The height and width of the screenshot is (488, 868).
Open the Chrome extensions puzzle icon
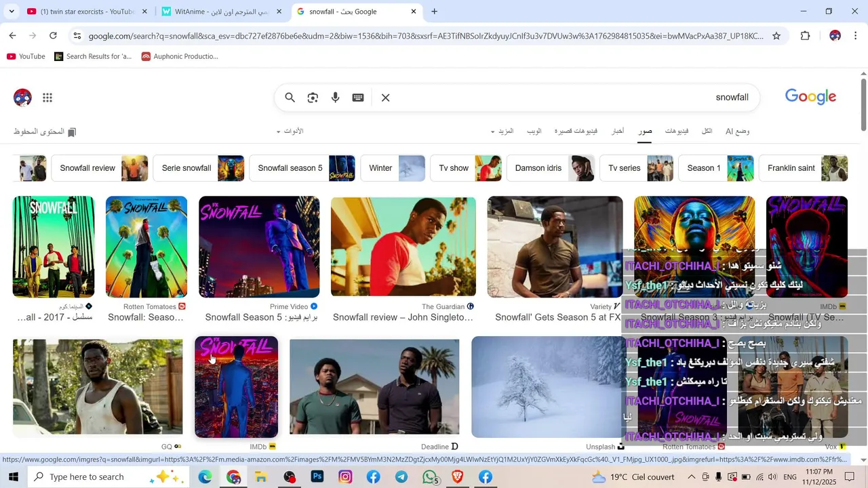[805, 36]
